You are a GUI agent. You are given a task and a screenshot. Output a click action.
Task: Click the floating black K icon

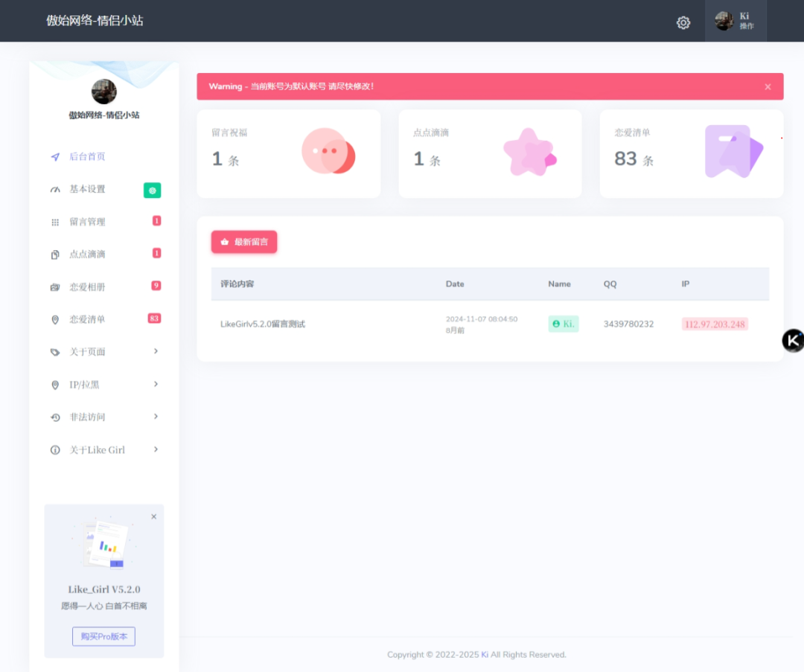[x=793, y=341]
